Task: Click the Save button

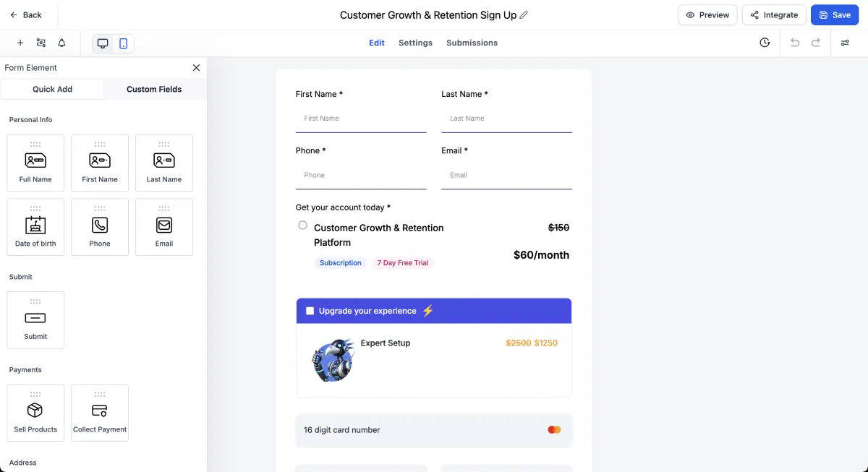Action: point(835,15)
